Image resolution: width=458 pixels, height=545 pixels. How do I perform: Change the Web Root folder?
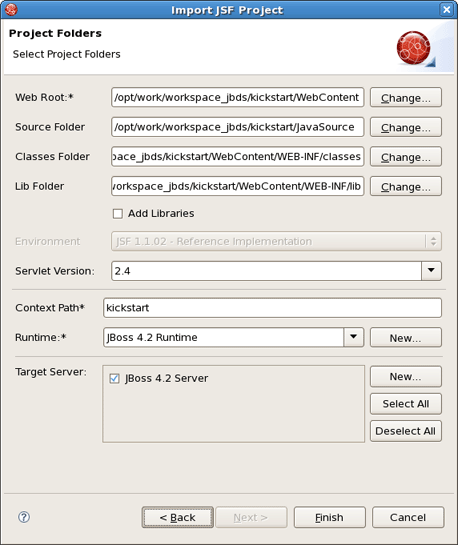406,97
